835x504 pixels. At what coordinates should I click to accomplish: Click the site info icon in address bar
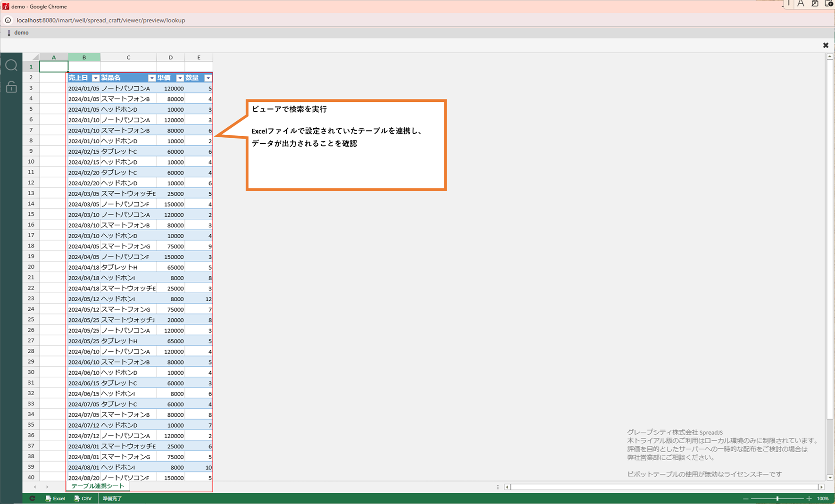pyautogui.click(x=8, y=20)
